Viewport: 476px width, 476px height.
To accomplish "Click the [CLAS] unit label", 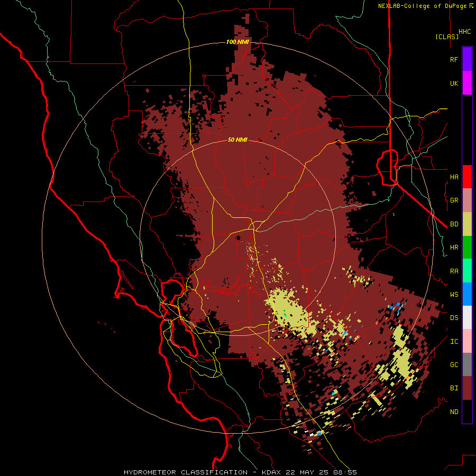I will (447, 36).
